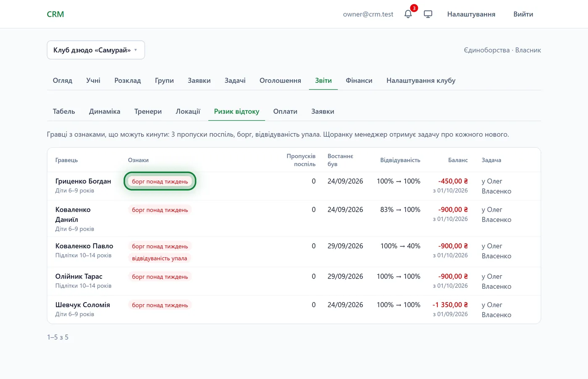Click Налаштування in the top header
This screenshot has width=588, height=379.
471,14
